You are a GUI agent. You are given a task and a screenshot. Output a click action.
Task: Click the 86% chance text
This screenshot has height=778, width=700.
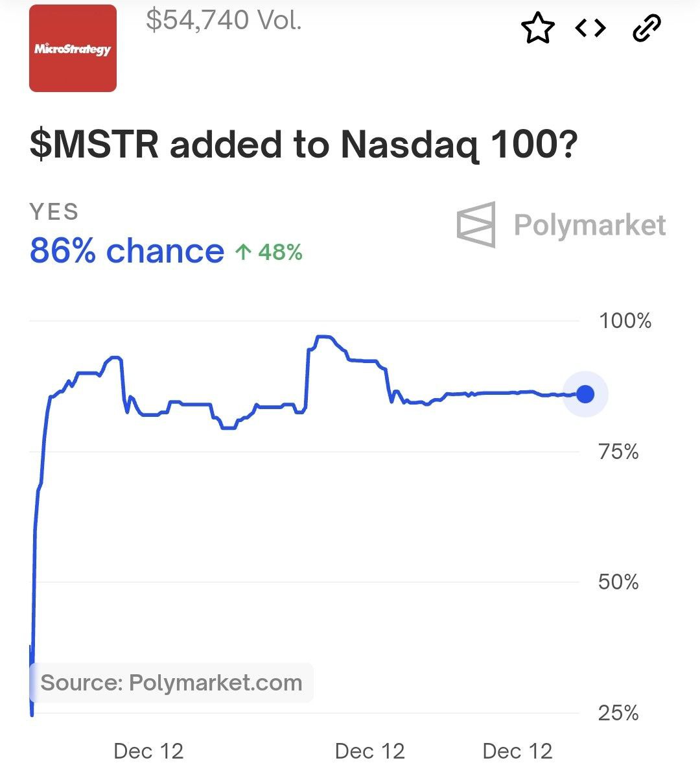click(127, 251)
